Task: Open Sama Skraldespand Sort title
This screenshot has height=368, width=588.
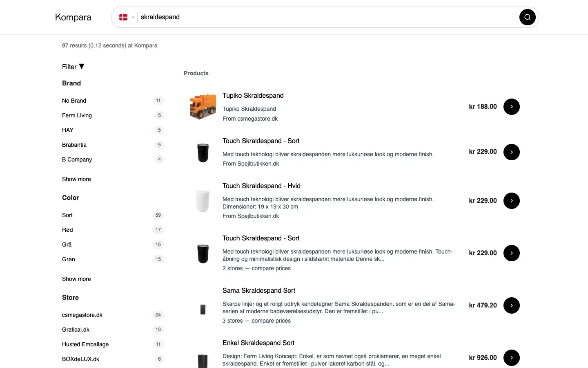Action: (x=258, y=290)
